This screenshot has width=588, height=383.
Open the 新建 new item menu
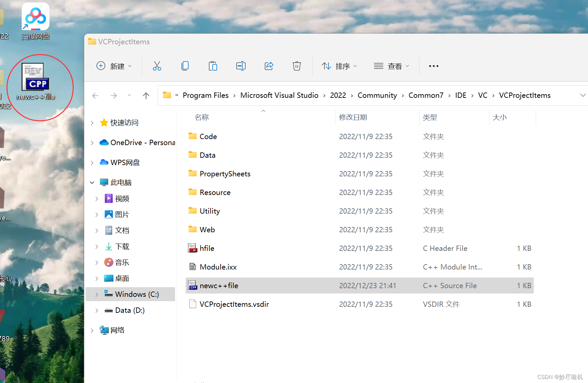tap(114, 66)
